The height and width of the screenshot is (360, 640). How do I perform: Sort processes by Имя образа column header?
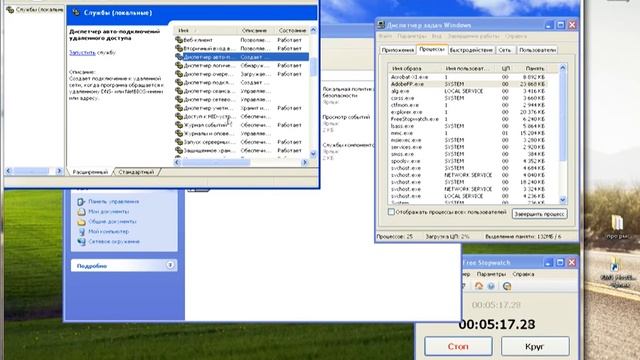pyautogui.click(x=416, y=68)
